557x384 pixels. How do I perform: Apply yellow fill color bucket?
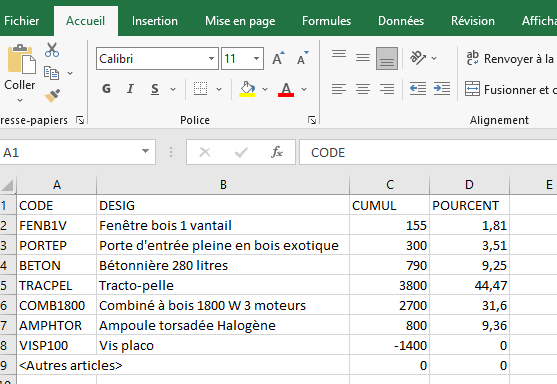click(x=247, y=89)
